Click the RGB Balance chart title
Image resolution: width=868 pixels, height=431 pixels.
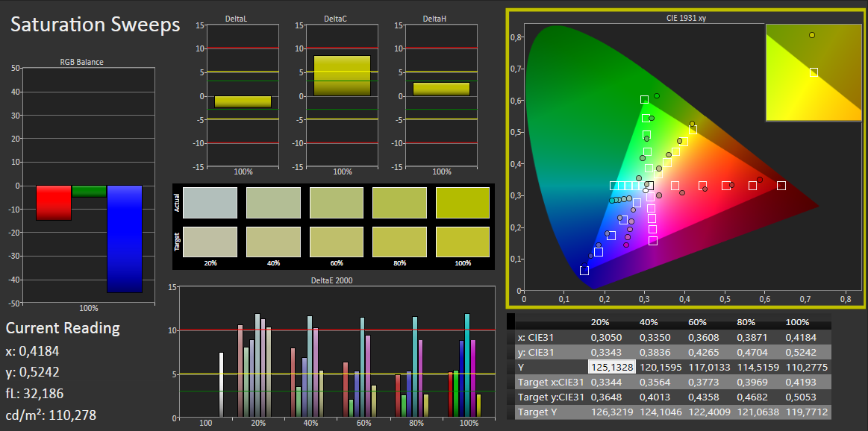click(81, 62)
